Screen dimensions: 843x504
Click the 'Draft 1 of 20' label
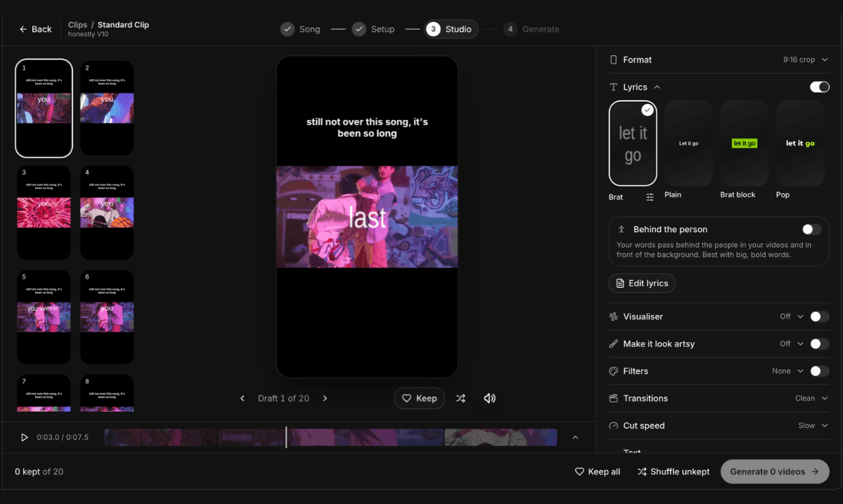pyautogui.click(x=283, y=399)
